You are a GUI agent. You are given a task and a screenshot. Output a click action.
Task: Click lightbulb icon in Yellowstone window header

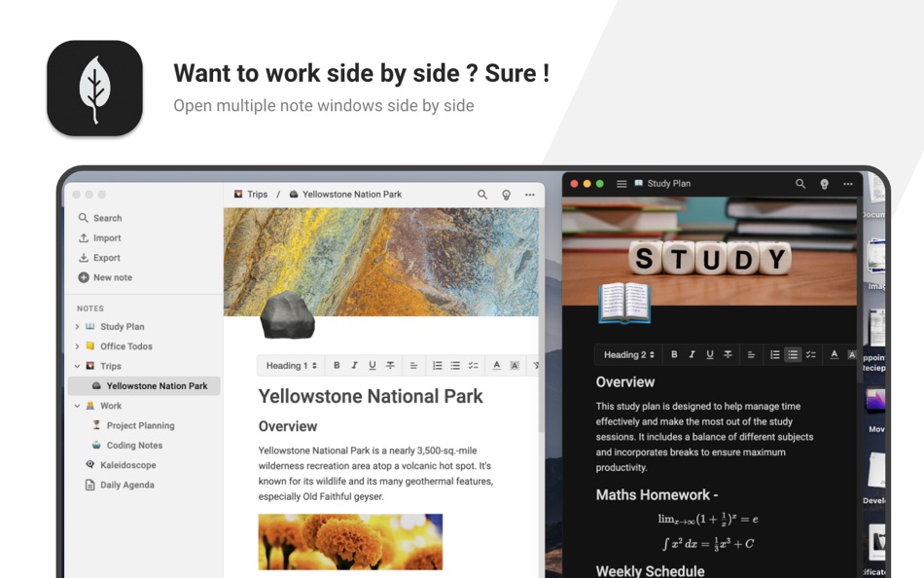tap(506, 195)
